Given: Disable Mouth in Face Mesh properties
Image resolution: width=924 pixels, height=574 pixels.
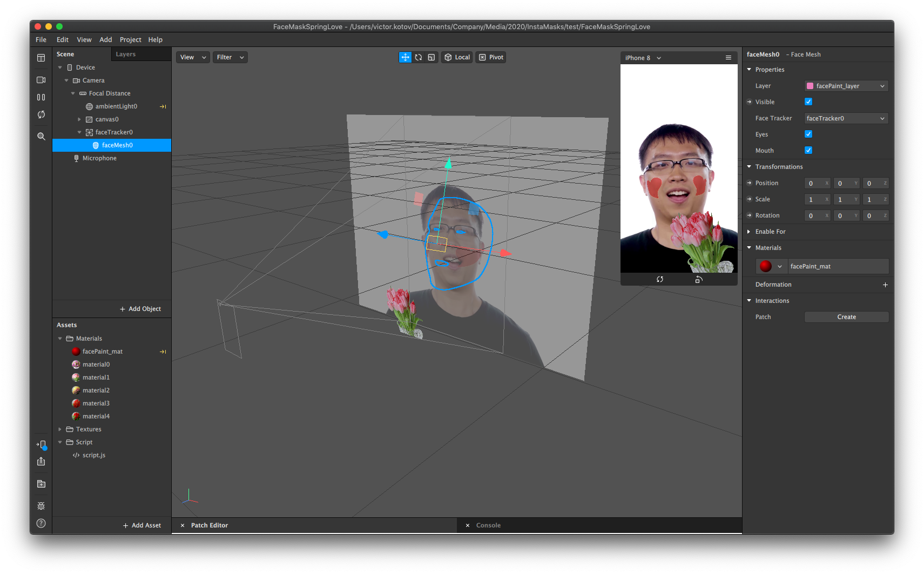Looking at the screenshot, I should [x=808, y=150].
